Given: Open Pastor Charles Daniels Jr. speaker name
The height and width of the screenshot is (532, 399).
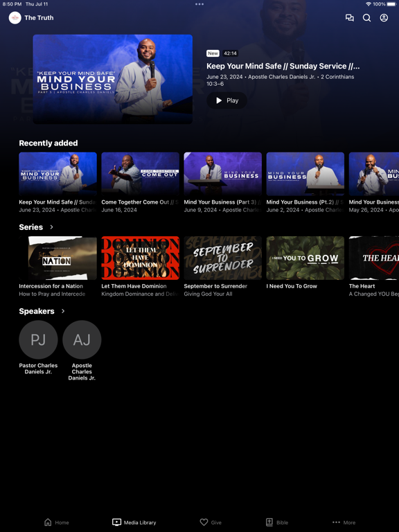Looking at the screenshot, I should click(x=38, y=369).
